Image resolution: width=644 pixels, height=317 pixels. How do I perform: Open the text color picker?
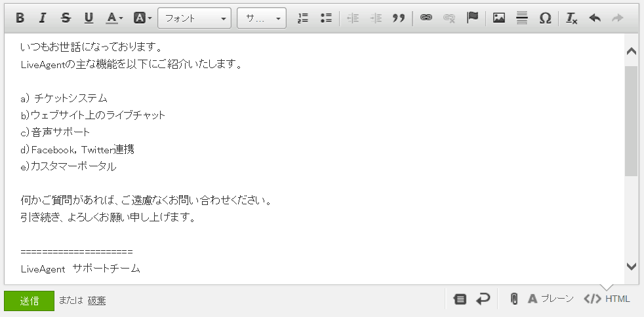pyautogui.click(x=113, y=18)
